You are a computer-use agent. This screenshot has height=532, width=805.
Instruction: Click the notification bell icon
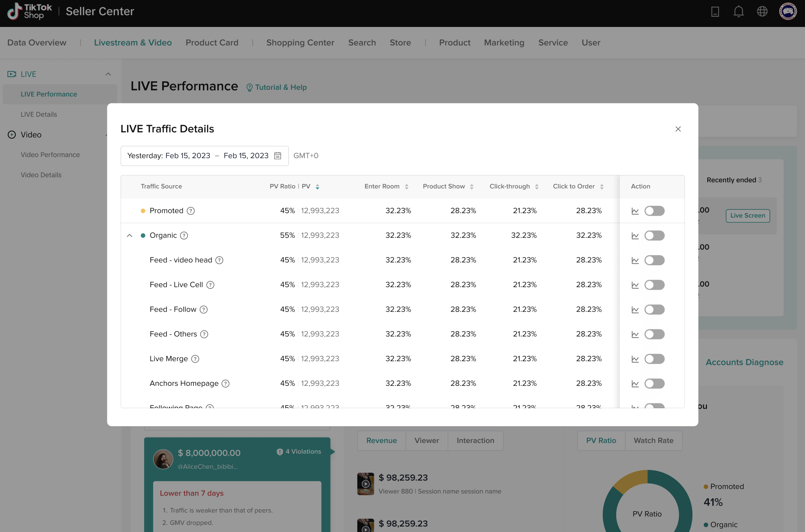click(x=738, y=12)
